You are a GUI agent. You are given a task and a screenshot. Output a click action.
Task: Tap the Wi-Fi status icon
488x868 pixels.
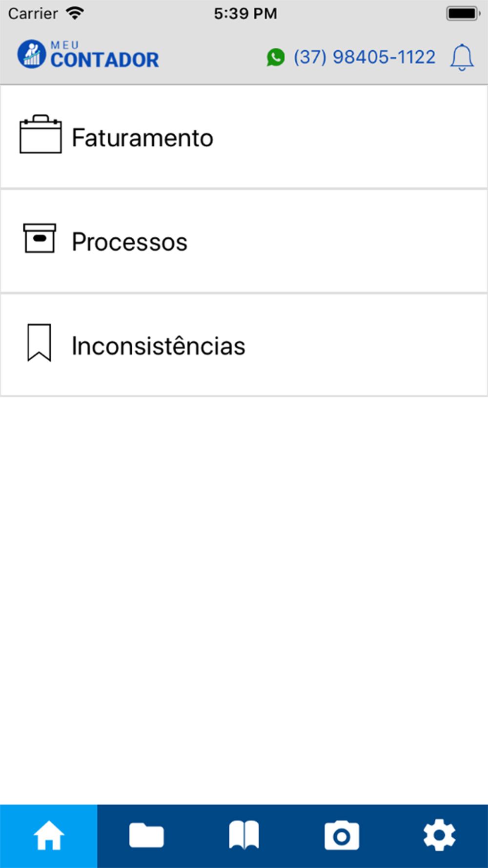75,13
